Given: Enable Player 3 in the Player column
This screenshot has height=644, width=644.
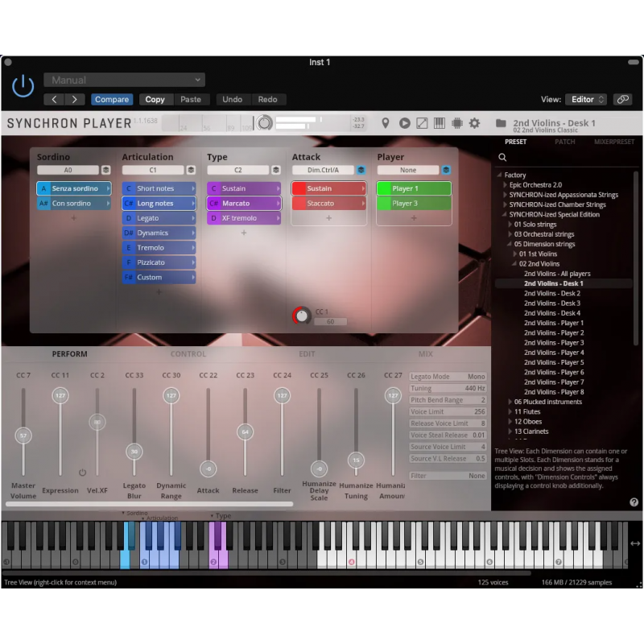Looking at the screenshot, I should pos(413,203).
